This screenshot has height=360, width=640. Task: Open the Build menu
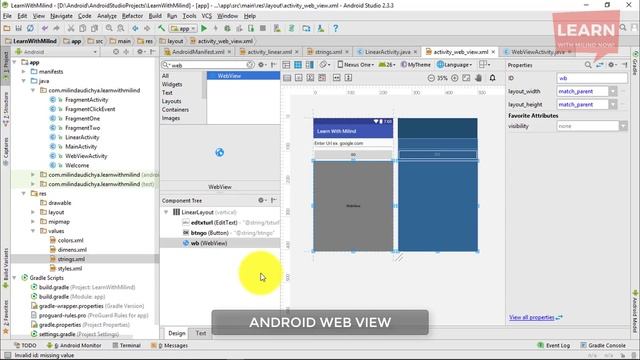click(155, 16)
